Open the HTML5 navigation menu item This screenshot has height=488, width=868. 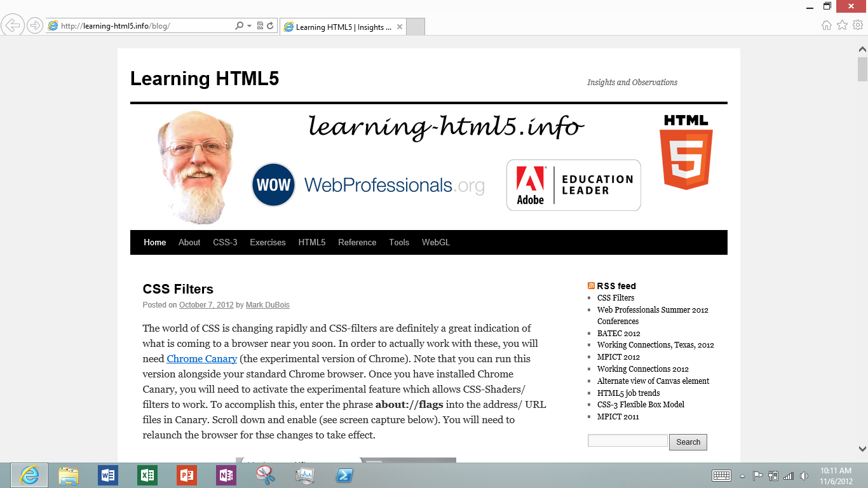[312, 242]
